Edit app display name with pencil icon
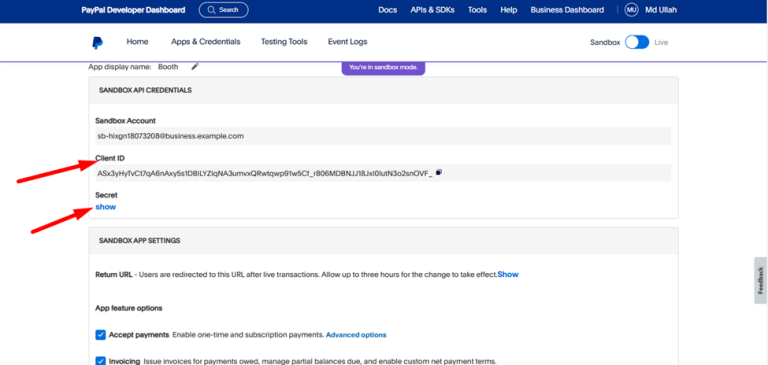Image resolution: width=768 pixels, height=365 pixels. (195, 67)
